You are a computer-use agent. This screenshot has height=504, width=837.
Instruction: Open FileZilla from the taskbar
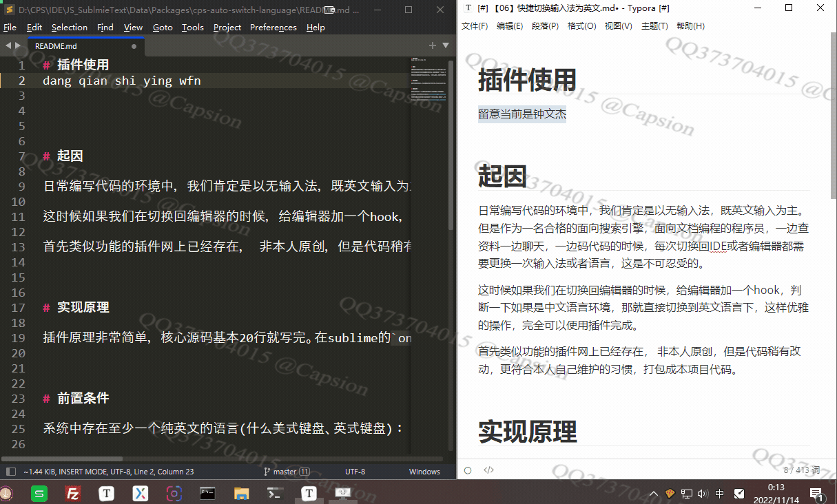coord(72,493)
